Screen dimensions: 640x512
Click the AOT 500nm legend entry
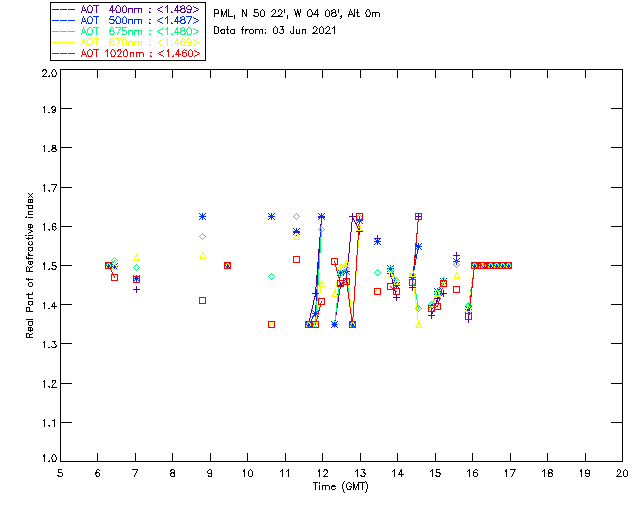[x=127, y=20]
